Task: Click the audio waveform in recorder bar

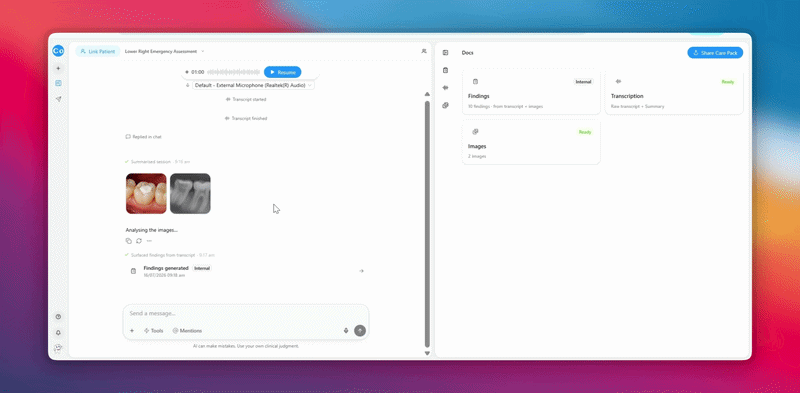Action: [x=233, y=72]
